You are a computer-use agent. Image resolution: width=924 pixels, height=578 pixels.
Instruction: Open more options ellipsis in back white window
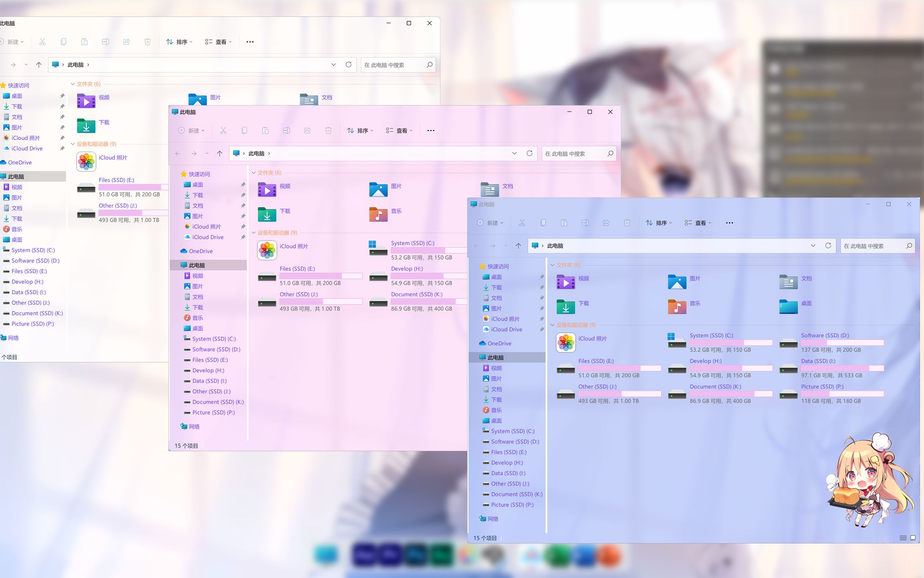click(250, 42)
